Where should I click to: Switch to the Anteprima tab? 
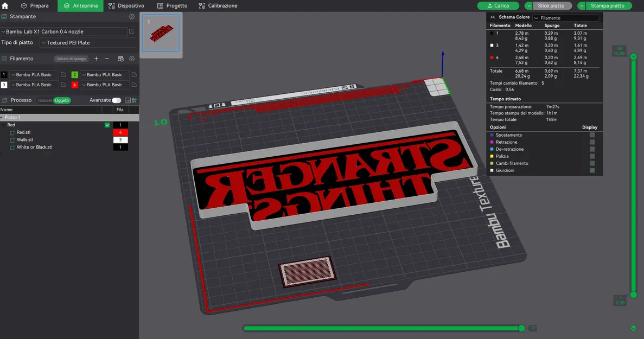[80, 6]
